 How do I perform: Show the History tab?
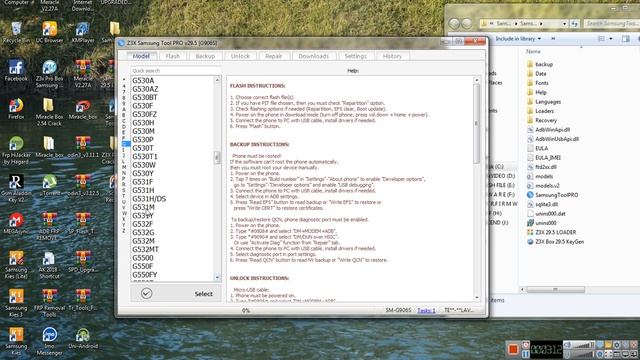click(392, 56)
